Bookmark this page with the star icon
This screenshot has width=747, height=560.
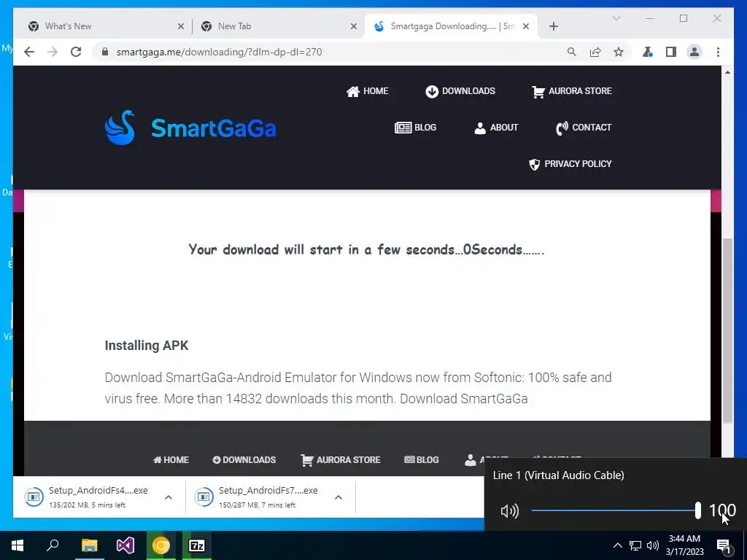pos(619,52)
